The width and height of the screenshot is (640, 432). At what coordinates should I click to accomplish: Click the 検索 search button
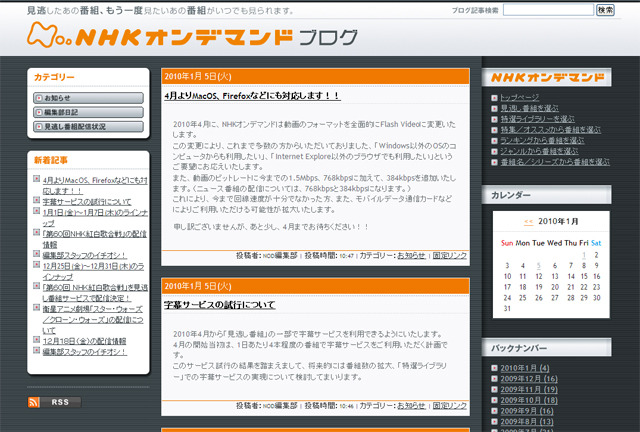[605, 10]
